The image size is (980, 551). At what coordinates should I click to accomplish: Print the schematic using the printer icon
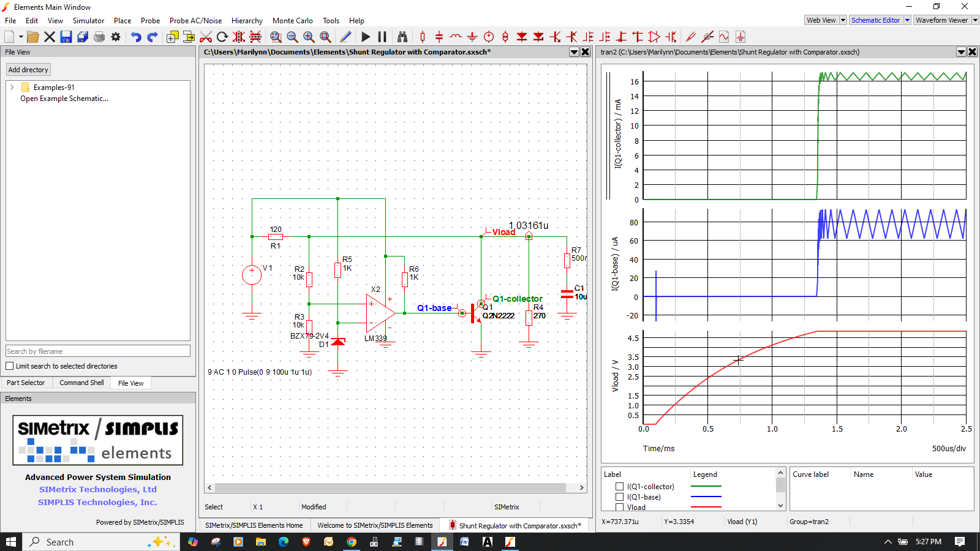tap(99, 37)
